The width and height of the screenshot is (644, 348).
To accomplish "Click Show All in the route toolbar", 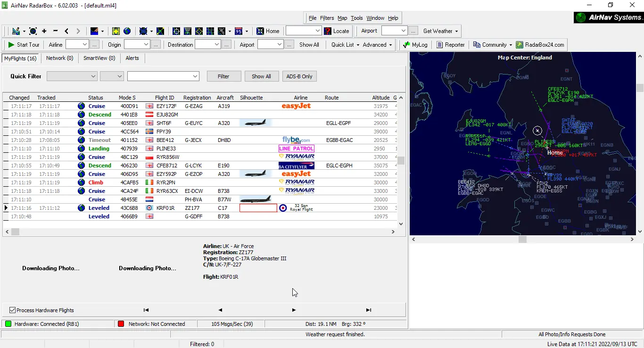I will [309, 45].
